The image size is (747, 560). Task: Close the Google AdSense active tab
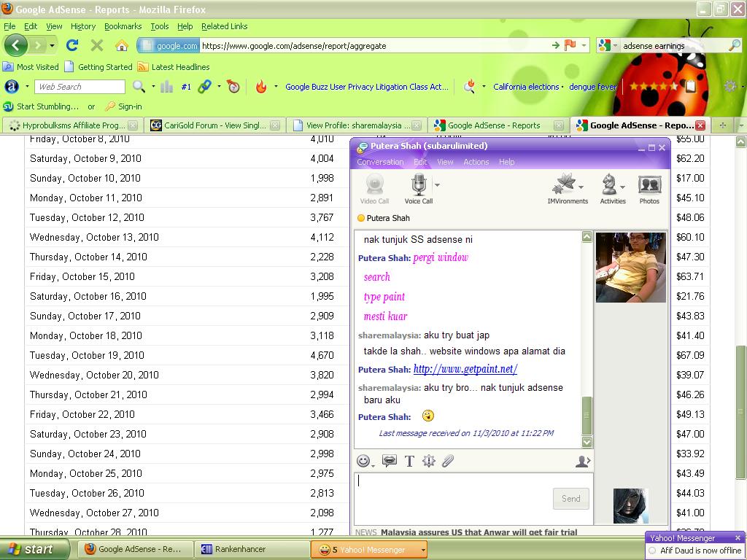click(x=700, y=125)
